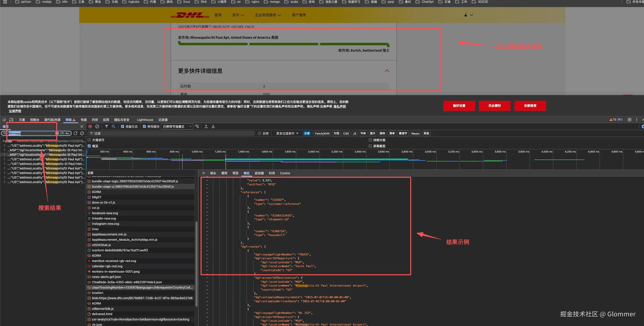Click the import HAR upload icon
This screenshot has width=644, height=326.
[206, 126]
